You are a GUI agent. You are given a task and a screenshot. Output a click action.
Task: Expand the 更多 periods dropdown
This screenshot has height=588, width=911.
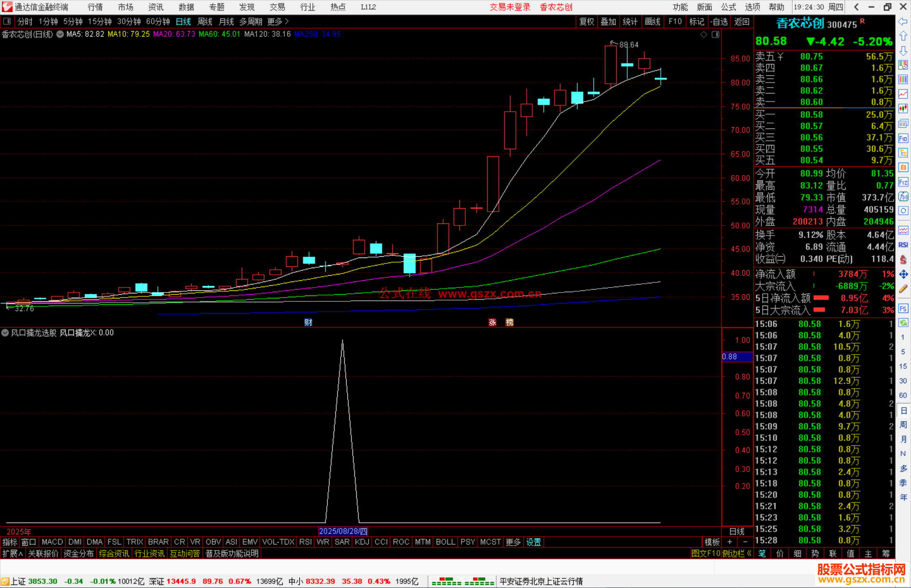tap(278, 21)
